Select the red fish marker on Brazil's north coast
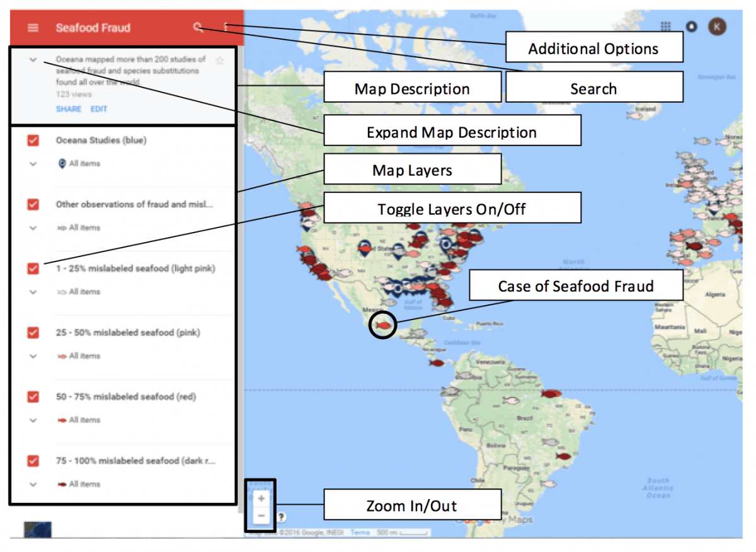 pyautogui.click(x=551, y=393)
